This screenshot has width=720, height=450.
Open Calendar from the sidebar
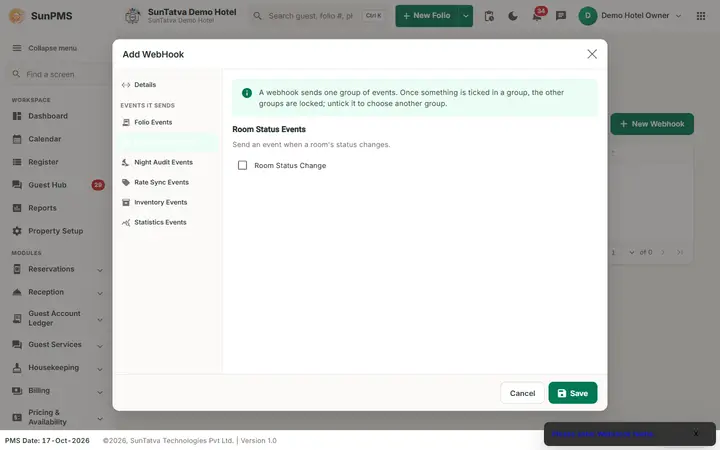point(57,139)
